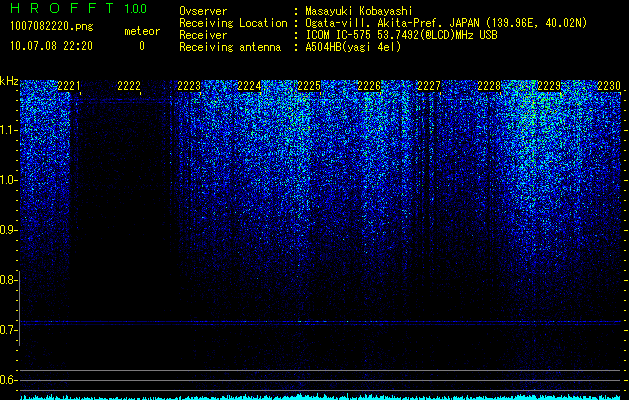
Task: Click the 2229 time marker
Action: point(549,86)
